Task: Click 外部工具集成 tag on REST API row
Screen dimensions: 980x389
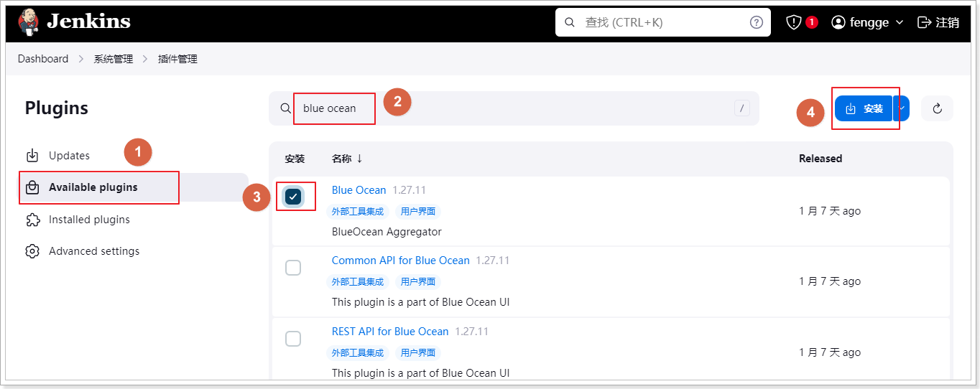Action: [x=358, y=352]
